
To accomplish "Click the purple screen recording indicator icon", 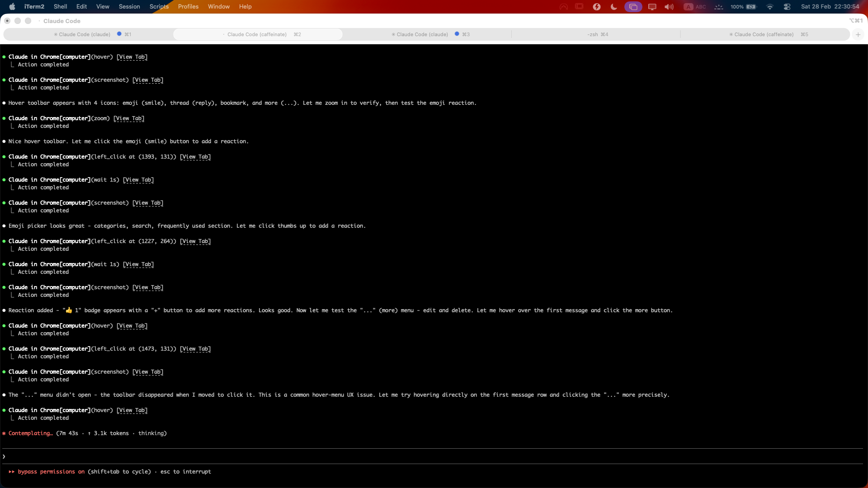I will [633, 6].
